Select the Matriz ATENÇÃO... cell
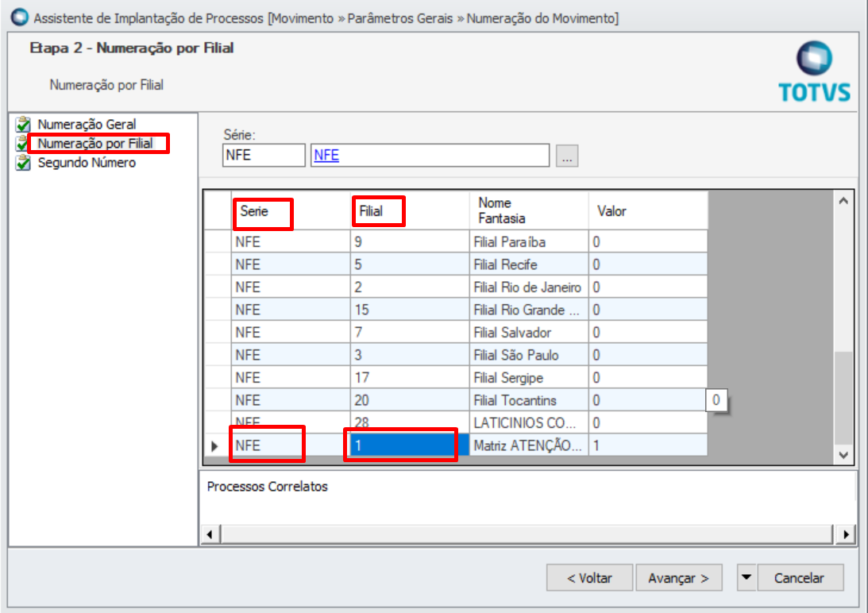868x613 pixels. [529, 445]
